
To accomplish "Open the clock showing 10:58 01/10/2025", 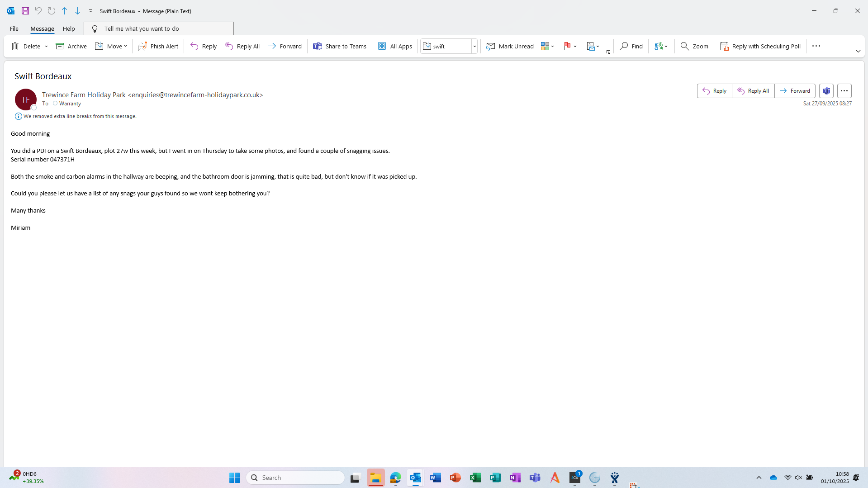I will tap(835, 478).
